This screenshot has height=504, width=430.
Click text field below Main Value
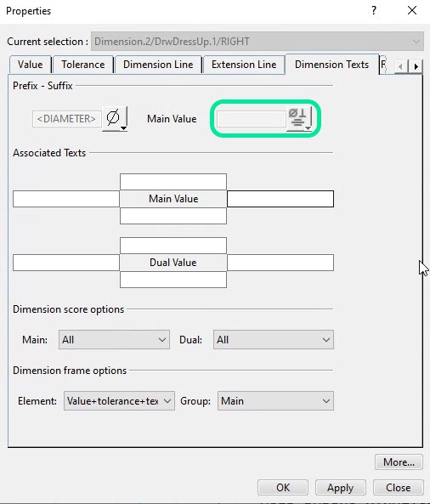point(173,216)
